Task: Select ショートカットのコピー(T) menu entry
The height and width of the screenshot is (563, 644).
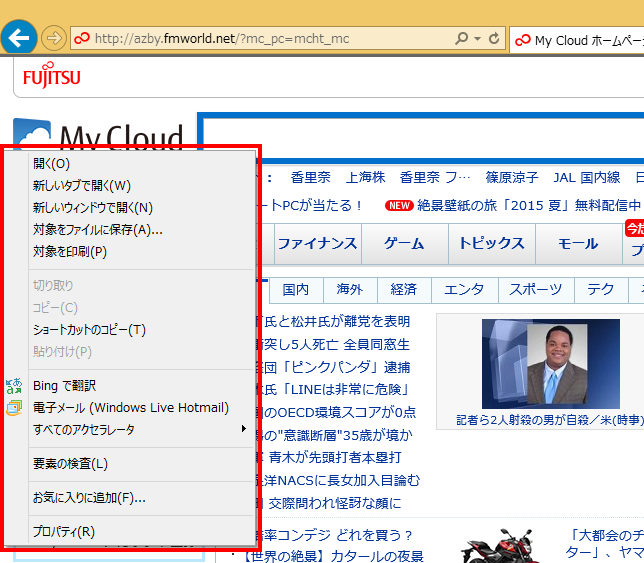Action: (x=89, y=329)
